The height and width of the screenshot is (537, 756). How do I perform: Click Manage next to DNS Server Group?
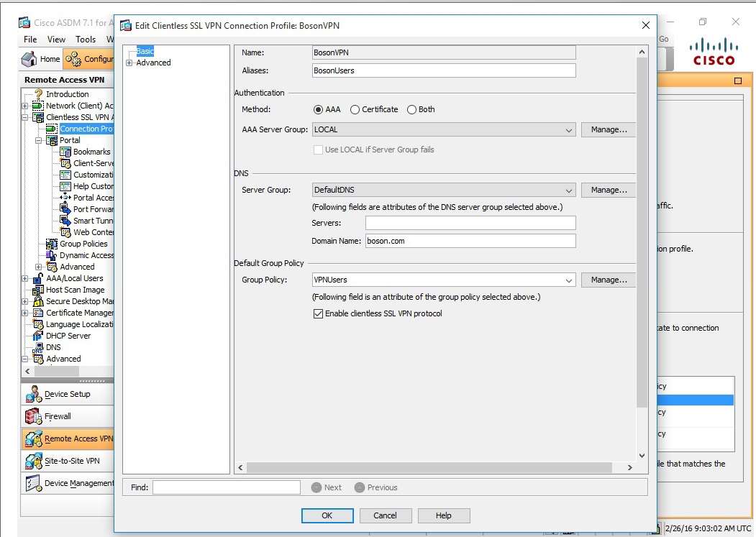(x=608, y=190)
